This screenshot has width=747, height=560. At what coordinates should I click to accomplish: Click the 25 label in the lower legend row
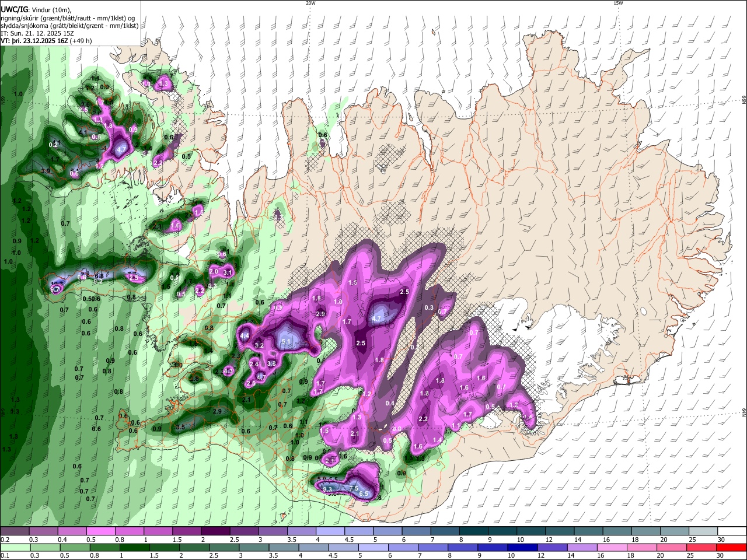[x=691, y=555]
